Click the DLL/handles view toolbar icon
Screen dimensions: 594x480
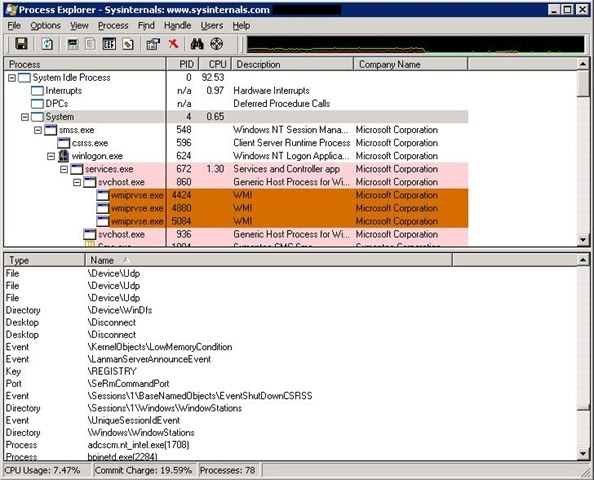[128, 44]
